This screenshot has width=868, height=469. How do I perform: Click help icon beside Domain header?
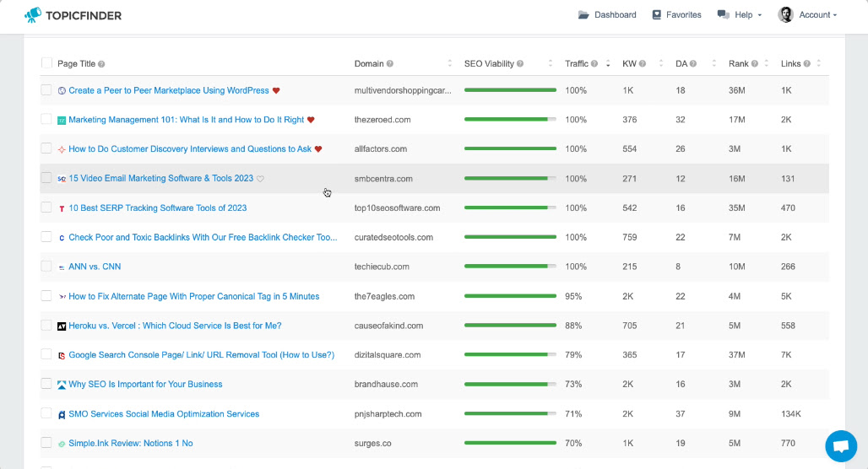click(390, 63)
